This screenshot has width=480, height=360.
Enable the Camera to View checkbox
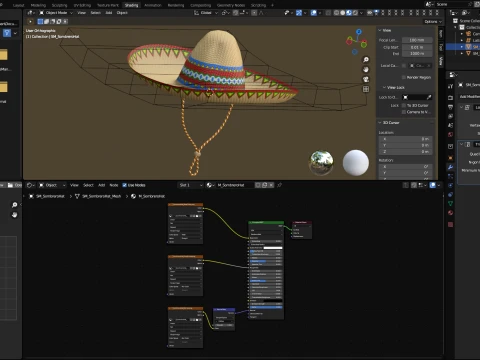pyautogui.click(x=404, y=112)
